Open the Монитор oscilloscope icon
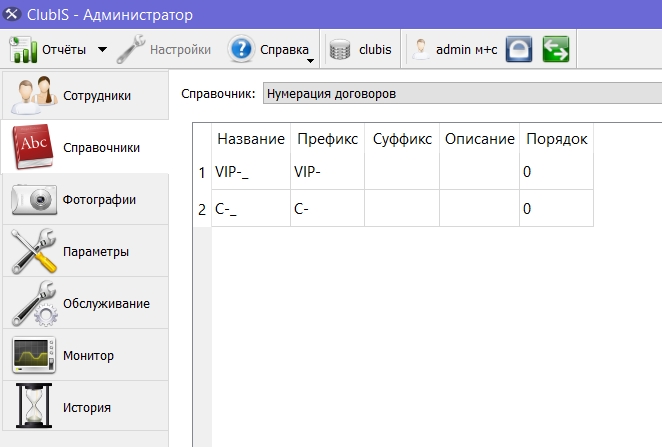662x447 pixels. click(x=34, y=355)
